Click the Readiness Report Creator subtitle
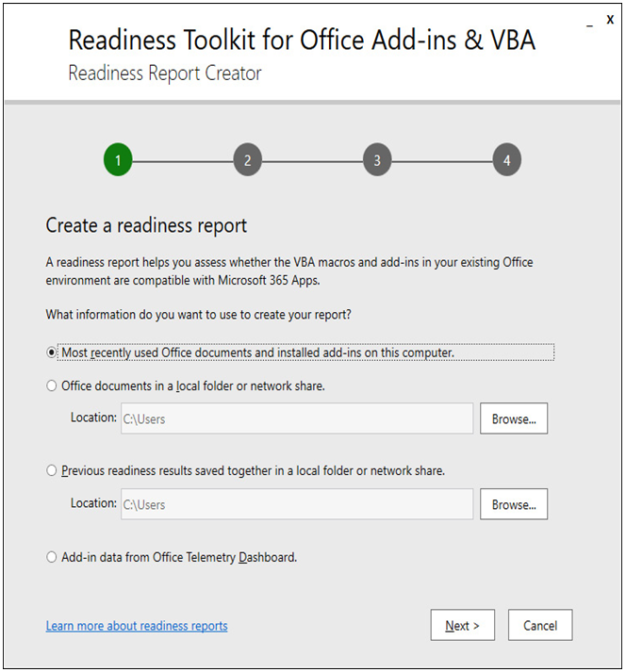This screenshot has height=672, width=626. [x=165, y=74]
